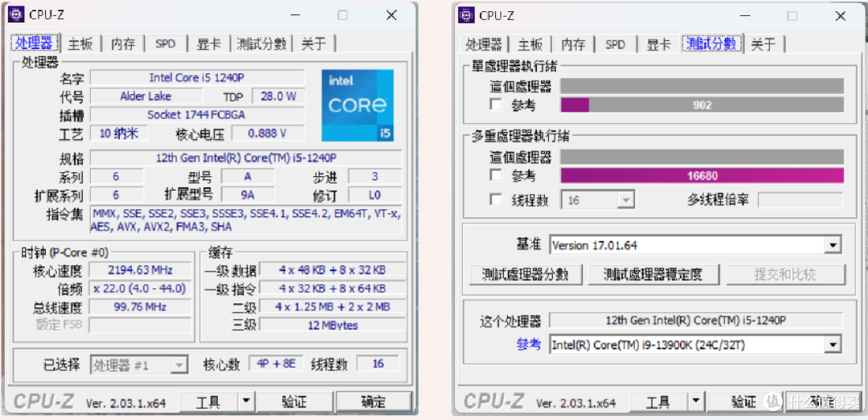Click the 核心数 value 4P + 8E
The image size is (868, 420).
(276, 364)
